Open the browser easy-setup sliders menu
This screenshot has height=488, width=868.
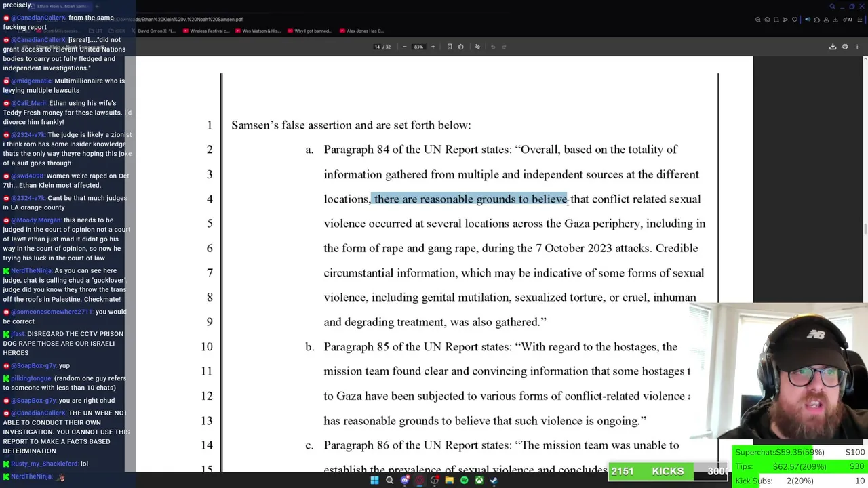pos(860,20)
